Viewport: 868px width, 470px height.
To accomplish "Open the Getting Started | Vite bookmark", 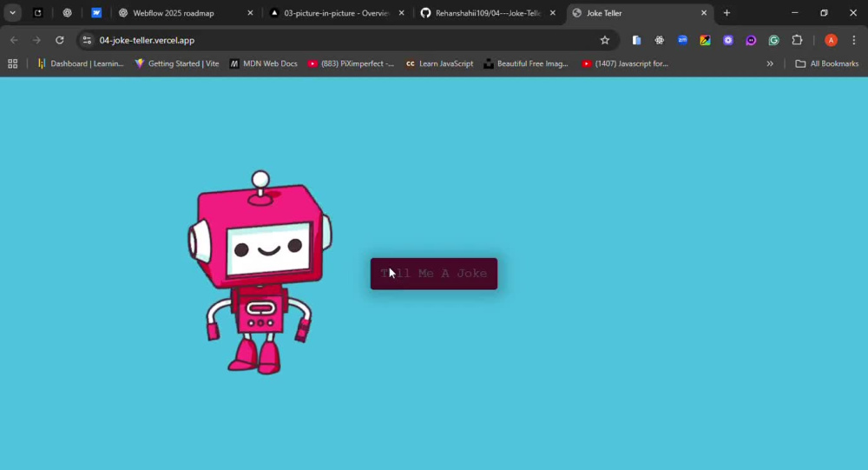I will click(177, 63).
